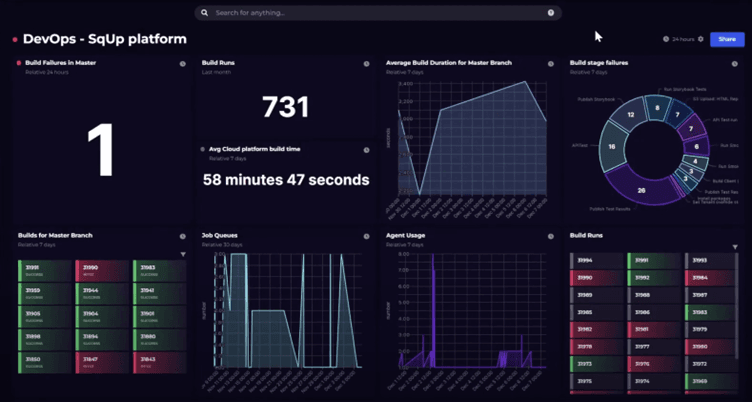Open failed run 31981 in Build Runs
Screen dimensions: 752x402
click(x=654, y=330)
